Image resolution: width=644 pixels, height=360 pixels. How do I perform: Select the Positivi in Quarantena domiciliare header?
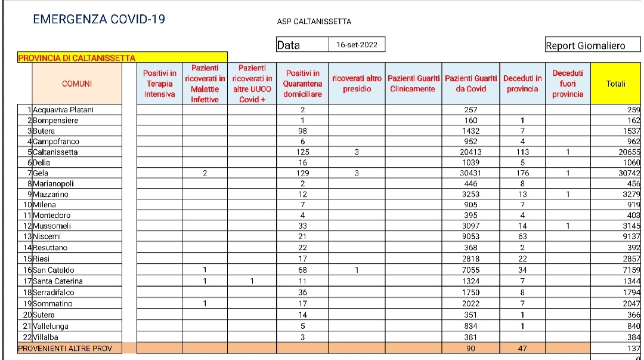point(302,84)
